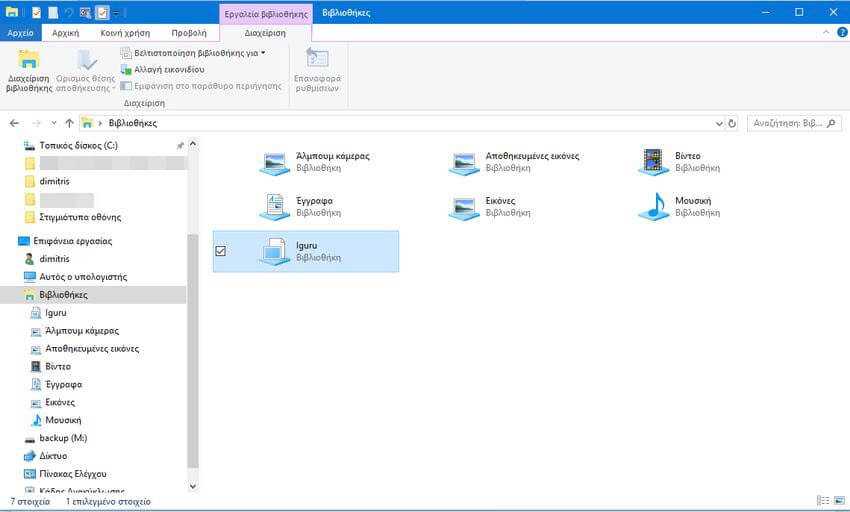Open the Αρχείο menu tab
Image resolution: width=850 pixels, height=512 pixels.
(x=21, y=33)
